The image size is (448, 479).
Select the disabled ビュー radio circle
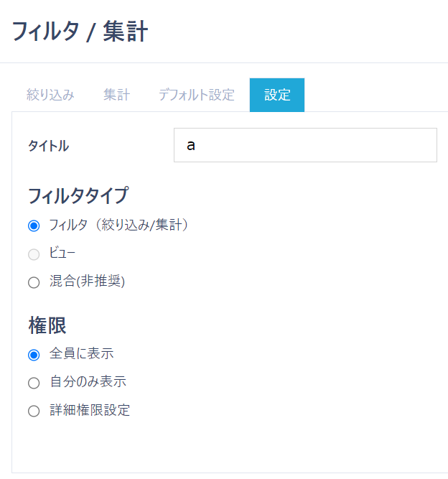point(34,254)
